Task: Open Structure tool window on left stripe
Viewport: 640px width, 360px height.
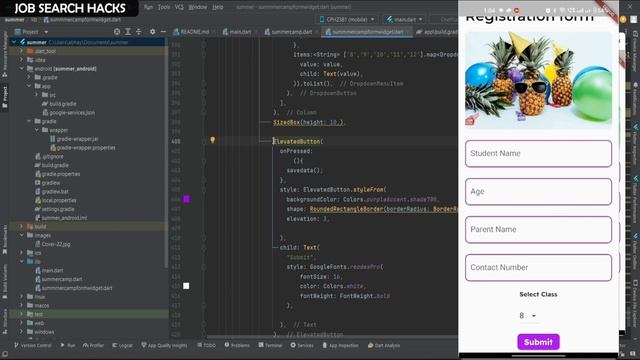Action: point(4,321)
